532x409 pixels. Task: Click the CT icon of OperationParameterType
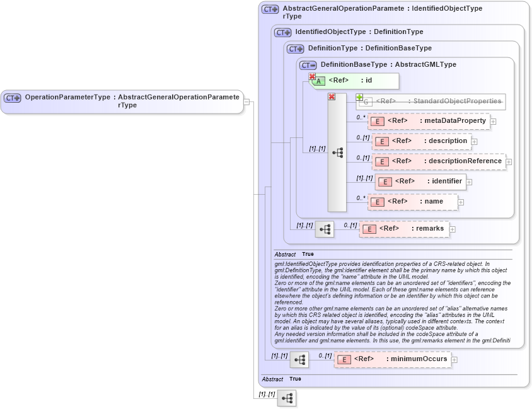point(12,98)
